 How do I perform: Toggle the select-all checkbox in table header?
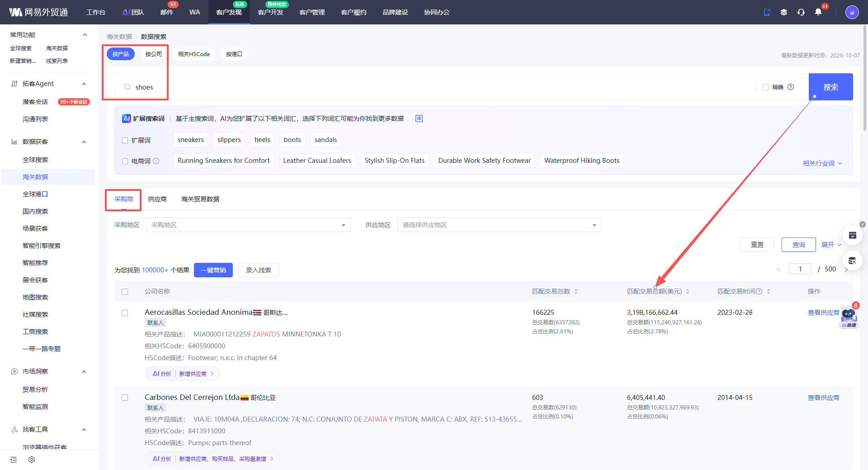point(125,292)
